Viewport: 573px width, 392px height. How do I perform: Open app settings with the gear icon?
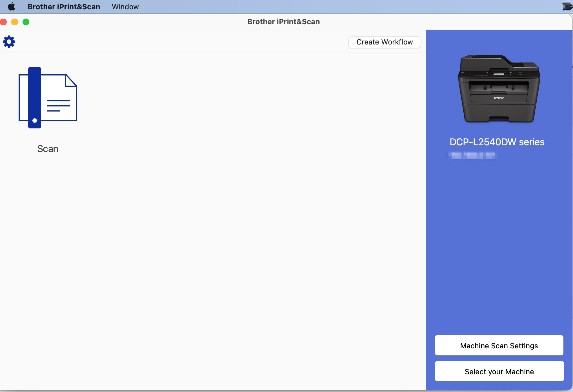(9, 41)
